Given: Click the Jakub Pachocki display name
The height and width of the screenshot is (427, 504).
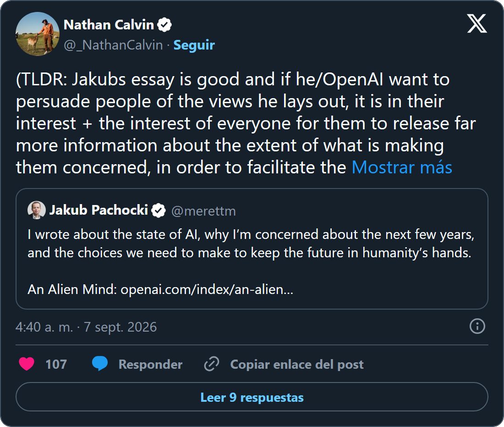Looking at the screenshot, I should pos(99,210).
